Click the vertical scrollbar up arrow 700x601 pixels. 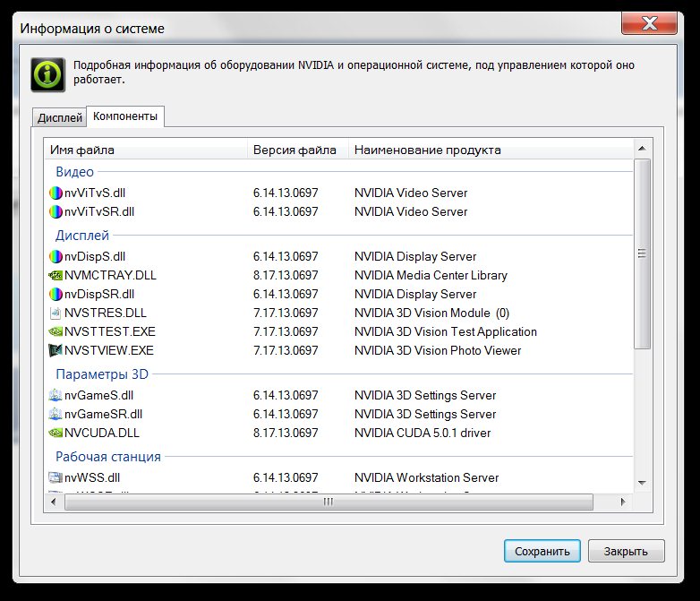[x=642, y=149]
